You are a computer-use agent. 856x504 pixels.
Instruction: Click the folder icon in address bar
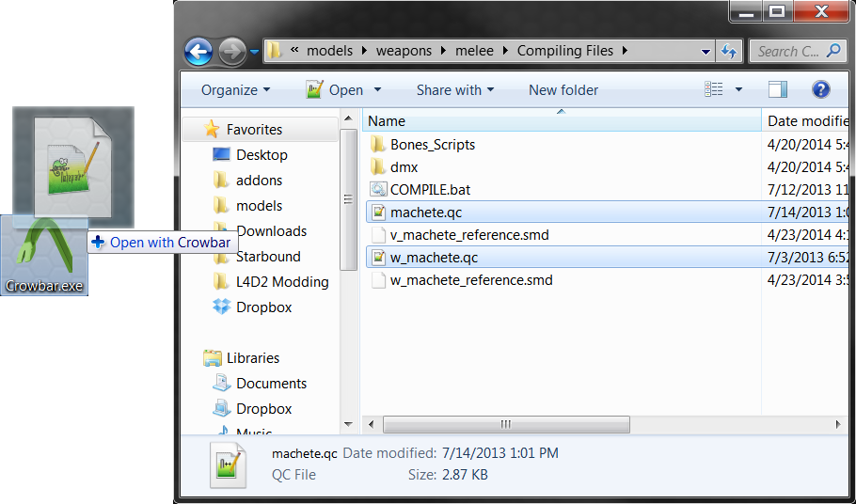[x=275, y=52]
